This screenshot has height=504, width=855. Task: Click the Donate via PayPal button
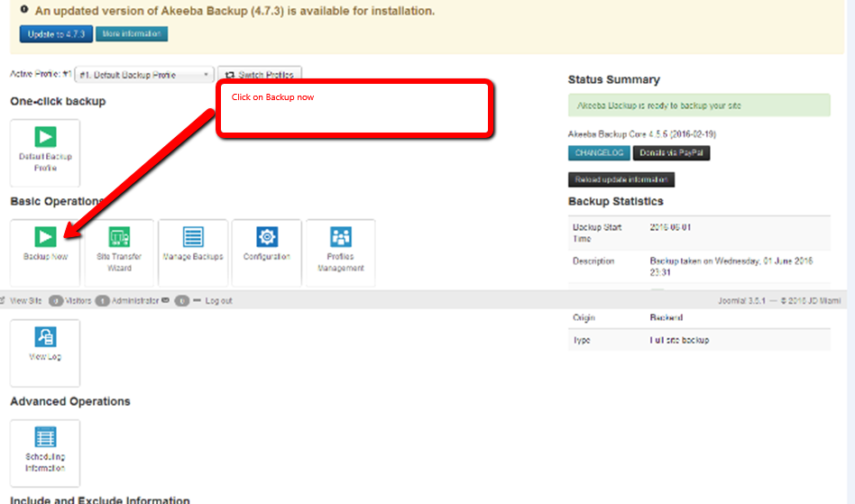pyautogui.click(x=671, y=153)
